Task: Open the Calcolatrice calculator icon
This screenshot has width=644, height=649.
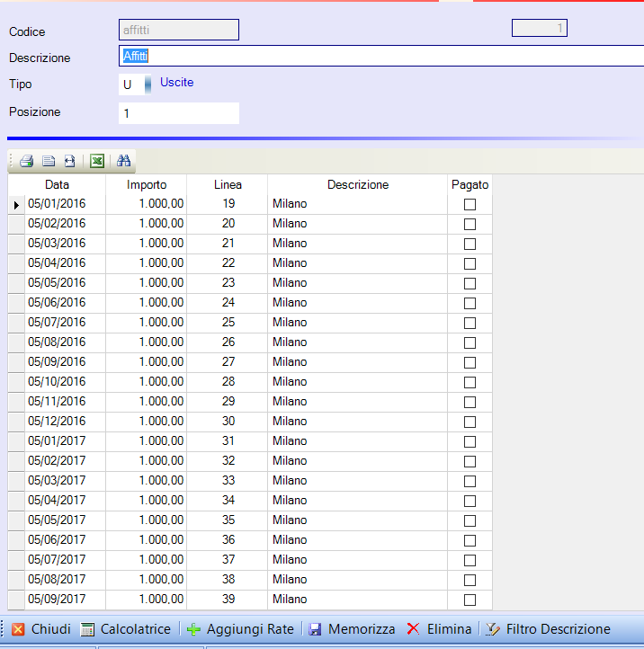Action: click(x=87, y=629)
